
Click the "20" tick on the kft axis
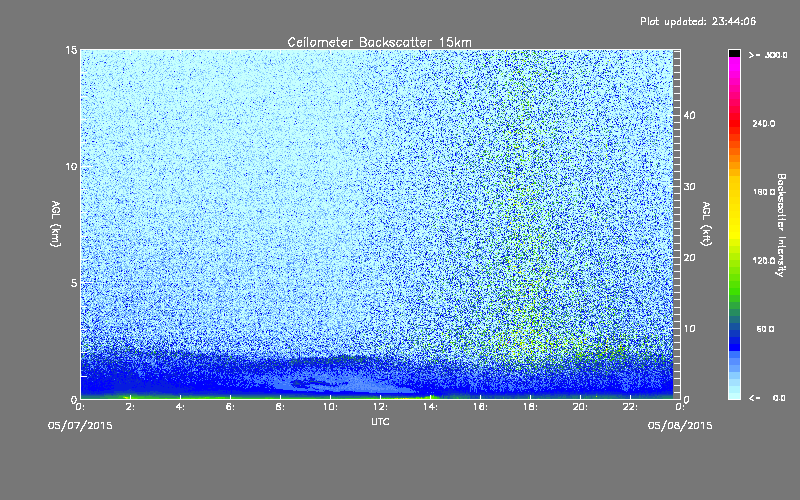click(689, 258)
